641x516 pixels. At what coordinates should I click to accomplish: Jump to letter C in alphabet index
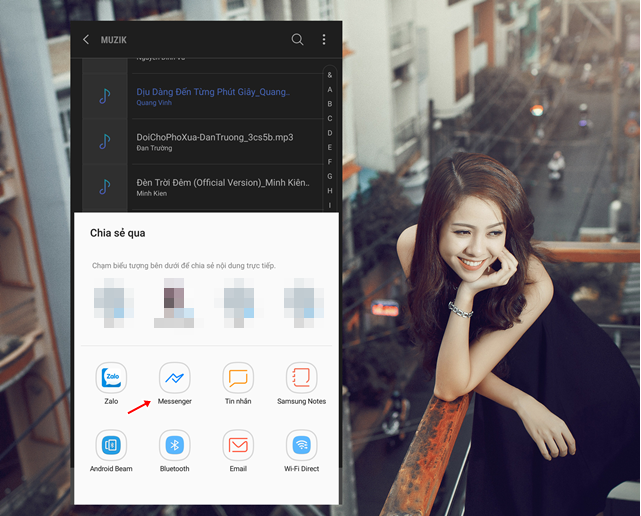330,119
